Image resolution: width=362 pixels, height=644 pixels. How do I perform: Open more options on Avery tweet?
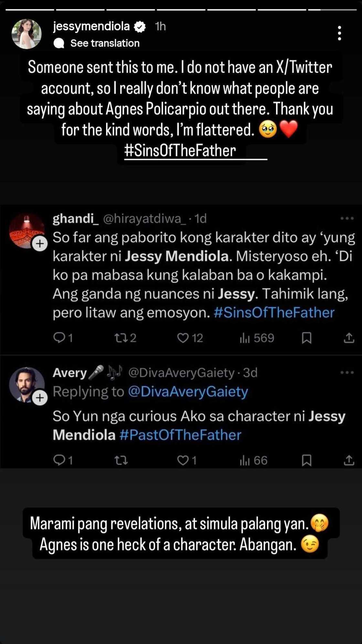pos(347,373)
